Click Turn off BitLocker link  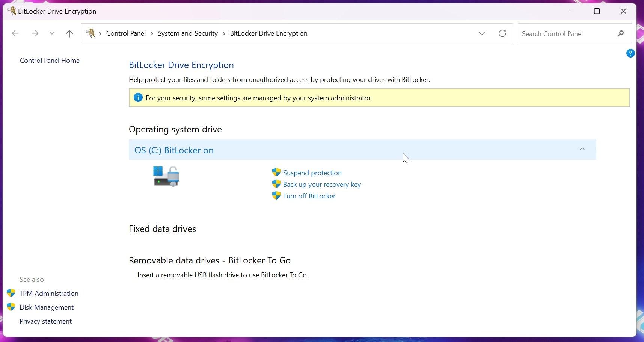click(309, 196)
